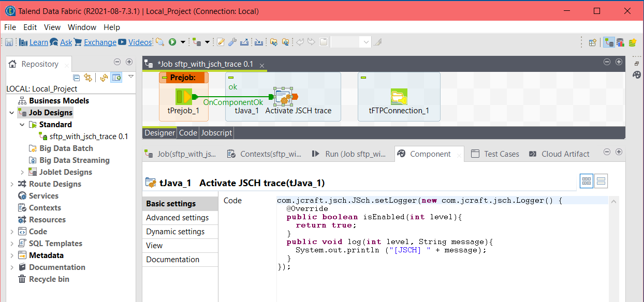This screenshot has width=644, height=302.
Task: Select the tJava_1 component on canvas
Action: point(283,97)
